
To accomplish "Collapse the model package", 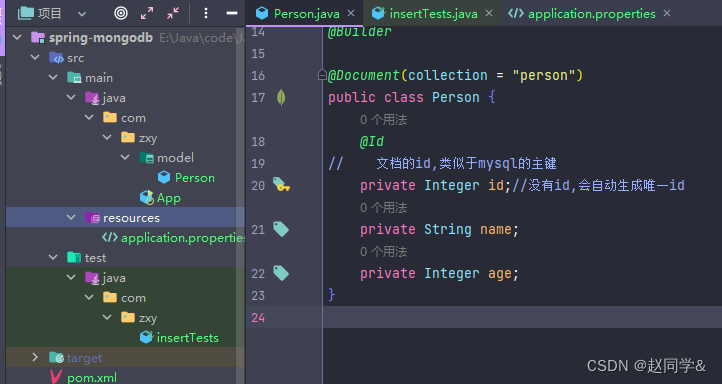I will tap(125, 157).
